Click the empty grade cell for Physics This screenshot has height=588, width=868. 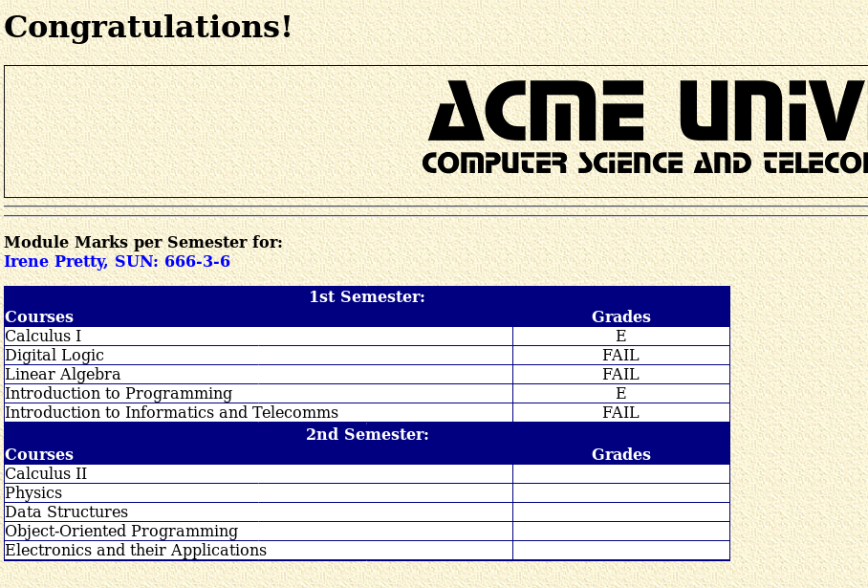[x=620, y=493]
